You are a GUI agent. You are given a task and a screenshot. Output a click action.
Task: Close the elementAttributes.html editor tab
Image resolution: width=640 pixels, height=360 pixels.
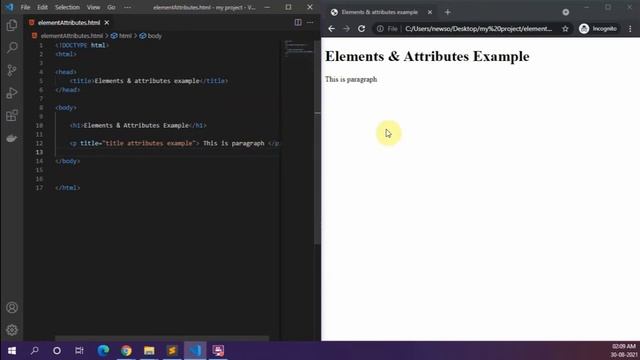pyautogui.click(x=107, y=22)
